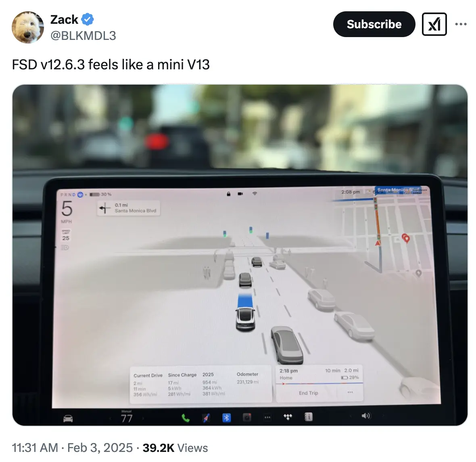Image resolution: width=476 pixels, height=462 pixels.
Task: Open the @BLKMDL3 handle link
Action: tap(83, 36)
